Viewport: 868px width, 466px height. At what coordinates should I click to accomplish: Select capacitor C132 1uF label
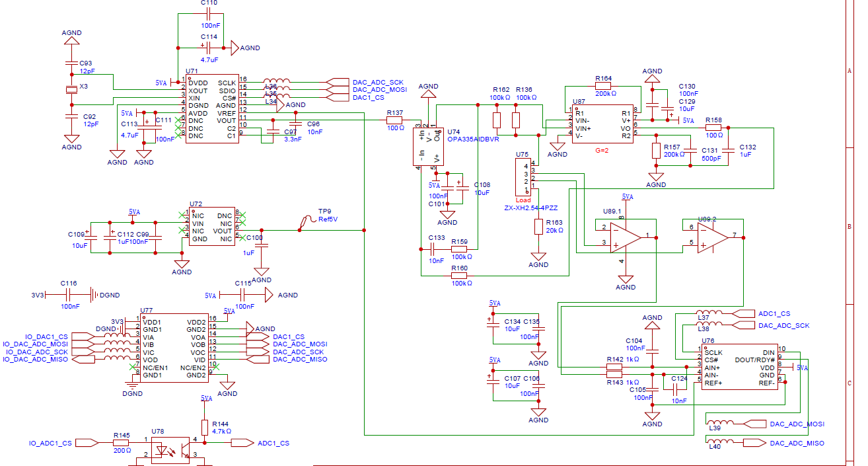(x=748, y=150)
